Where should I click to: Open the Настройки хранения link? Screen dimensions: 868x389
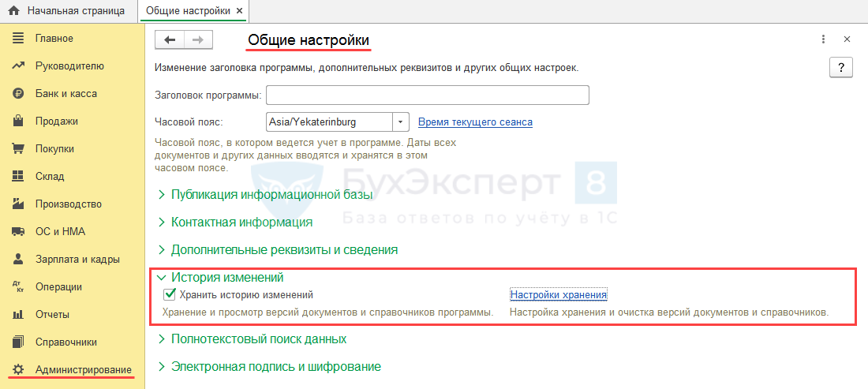point(558,295)
